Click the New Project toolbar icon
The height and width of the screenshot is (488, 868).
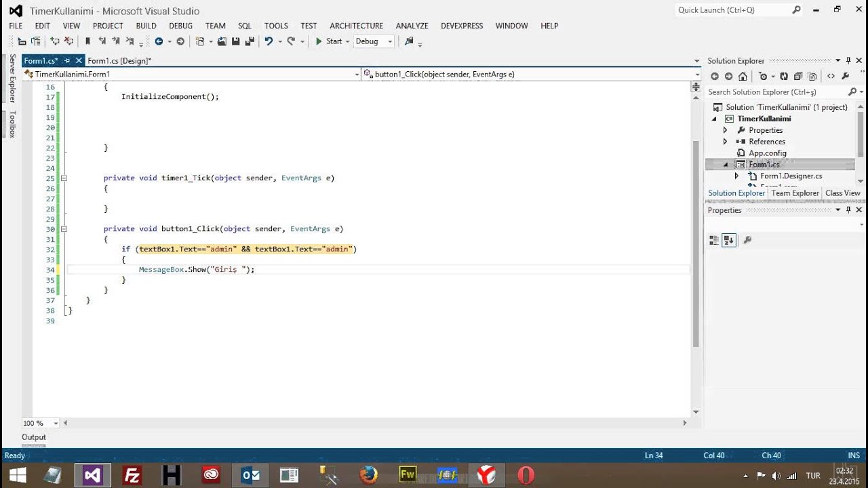(x=200, y=41)
